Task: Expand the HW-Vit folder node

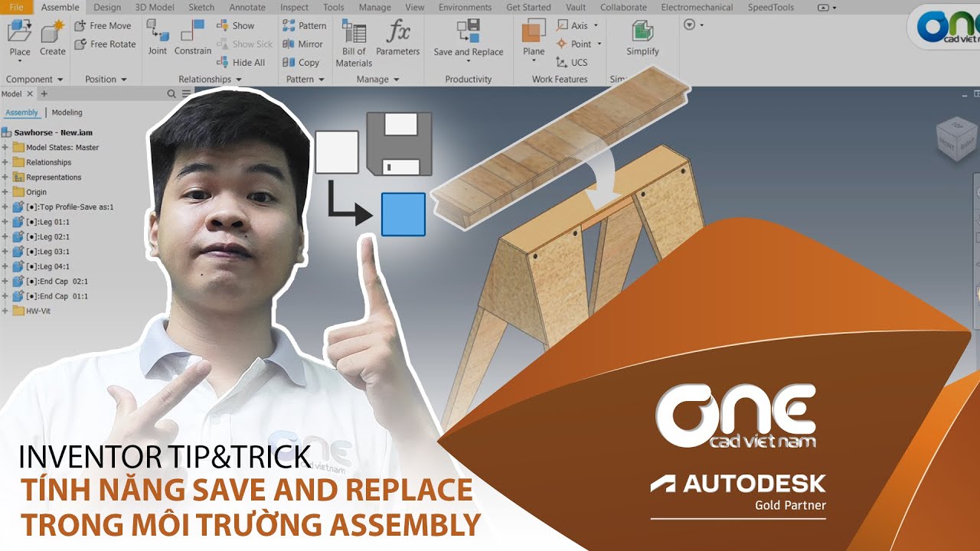Action: click(5, 311)
